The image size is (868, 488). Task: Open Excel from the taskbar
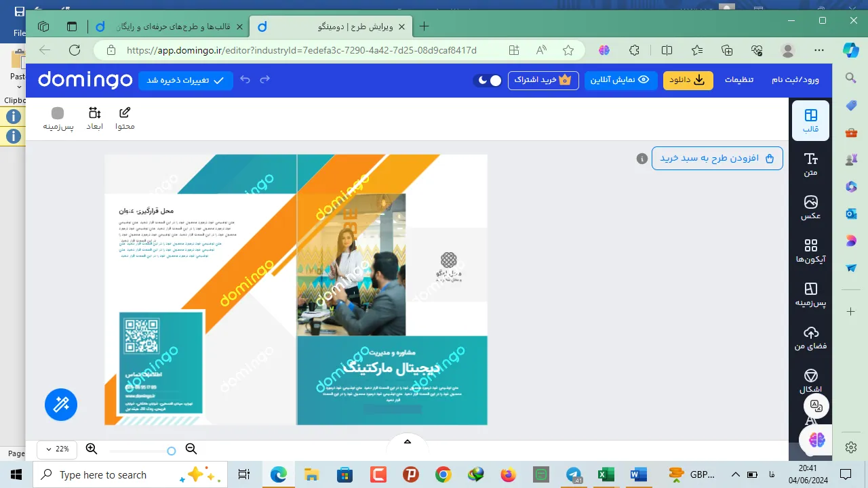(x=606, y=474)
